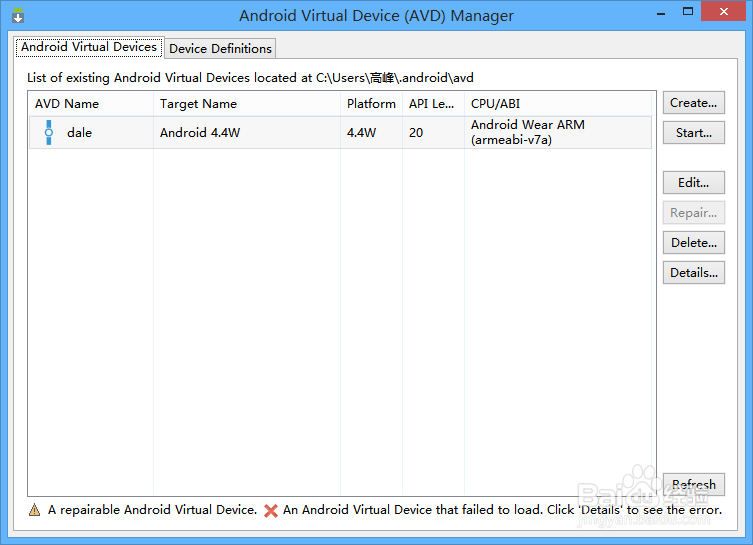Click the red failed-to-load X icon
Viewport: 753px width, 545px height.
coord(271,510)
